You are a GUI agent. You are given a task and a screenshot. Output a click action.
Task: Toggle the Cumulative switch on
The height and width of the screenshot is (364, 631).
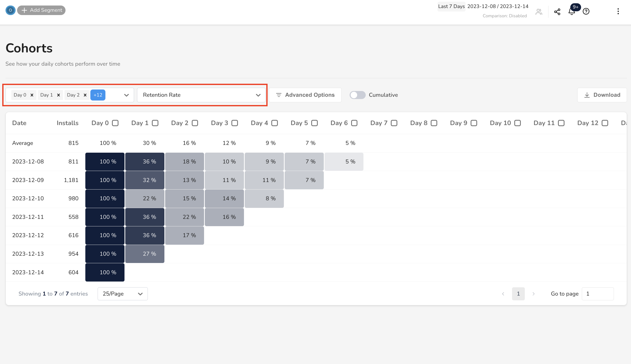(358, 95)
